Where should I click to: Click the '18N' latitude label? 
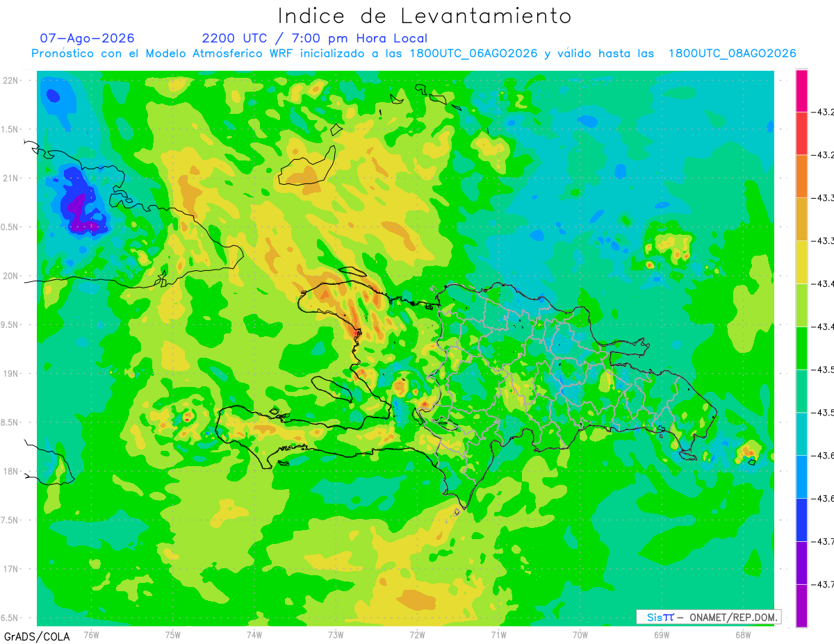[x=10, y=471]
